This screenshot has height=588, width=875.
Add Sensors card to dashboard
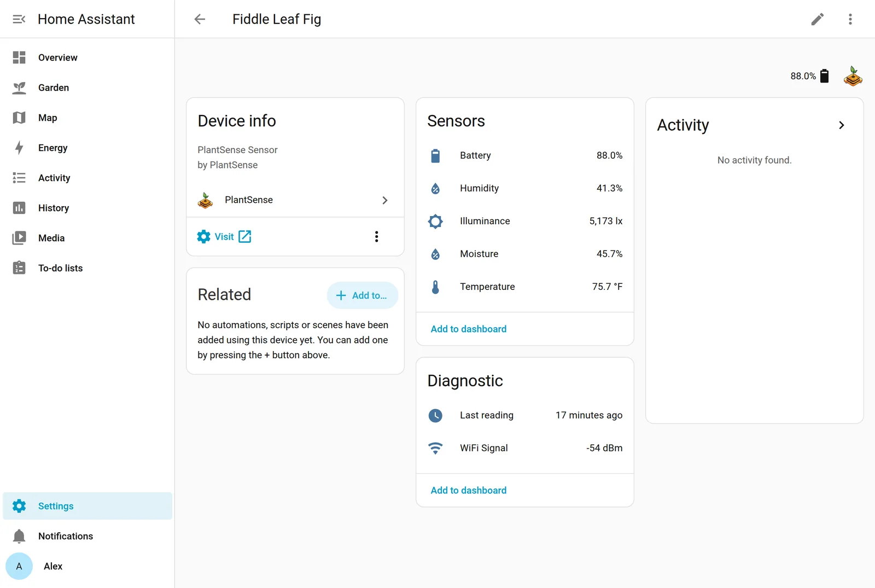coord(469,329)
